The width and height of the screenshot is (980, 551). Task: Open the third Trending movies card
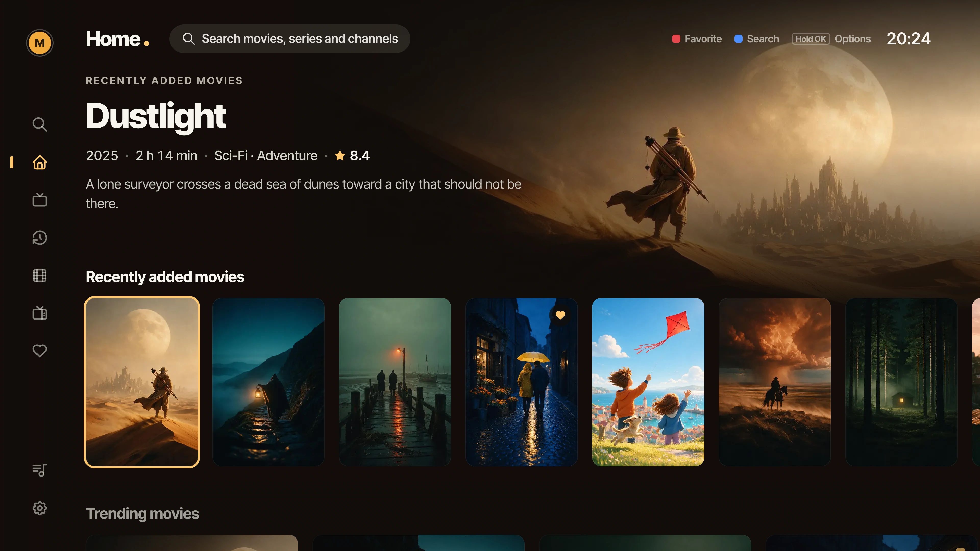click(x=645, y=543)
